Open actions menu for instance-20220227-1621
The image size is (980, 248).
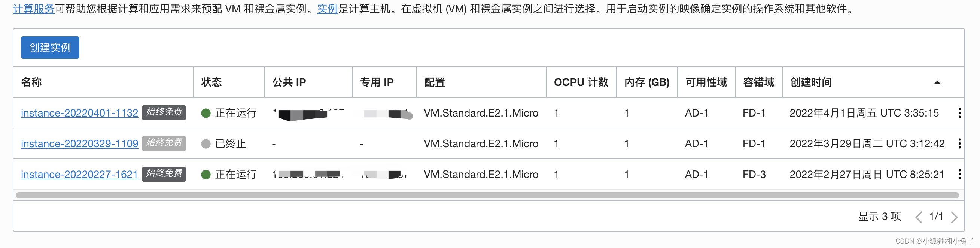(959, 174)
